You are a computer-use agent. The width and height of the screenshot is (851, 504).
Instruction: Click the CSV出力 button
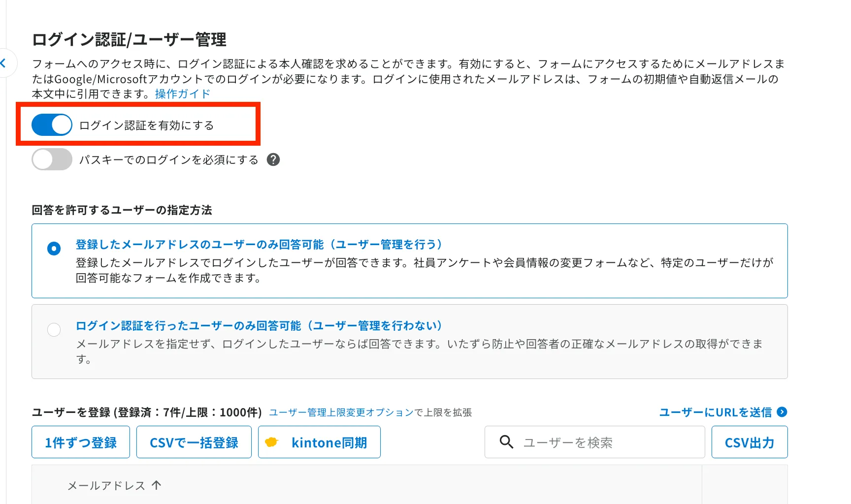coord(750,442)
